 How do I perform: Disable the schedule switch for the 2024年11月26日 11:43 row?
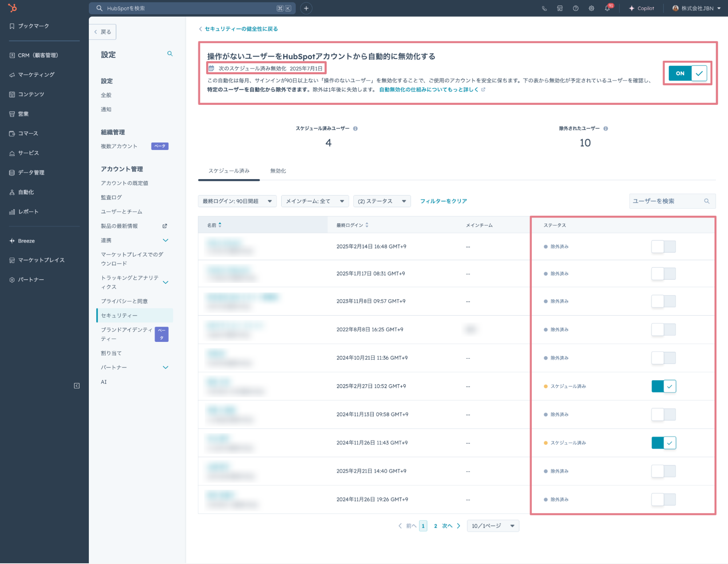point(664,443)
